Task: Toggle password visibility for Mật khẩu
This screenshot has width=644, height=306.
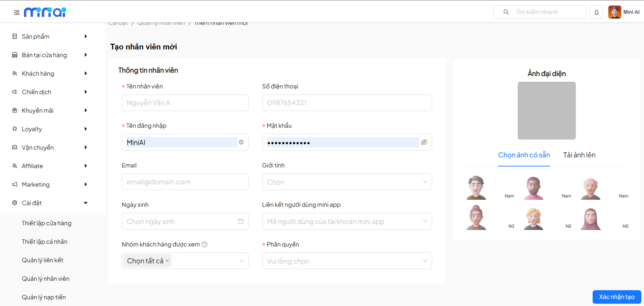Action: (x=424, y=142)
